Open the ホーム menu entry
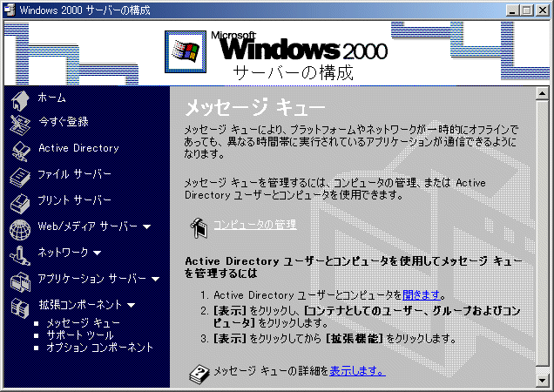The height and width of the screenshot is (392, 554). (51, 98)
